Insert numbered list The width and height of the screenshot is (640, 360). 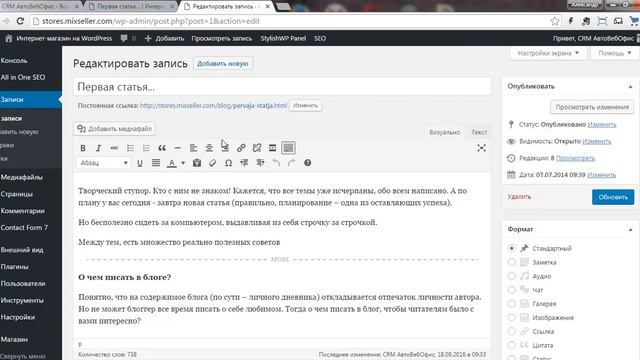pyautogui.click(x=146, y=148)
